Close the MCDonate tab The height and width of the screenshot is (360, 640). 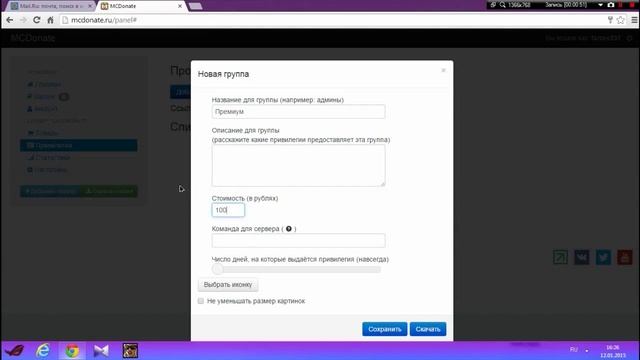tap(180, 6)
